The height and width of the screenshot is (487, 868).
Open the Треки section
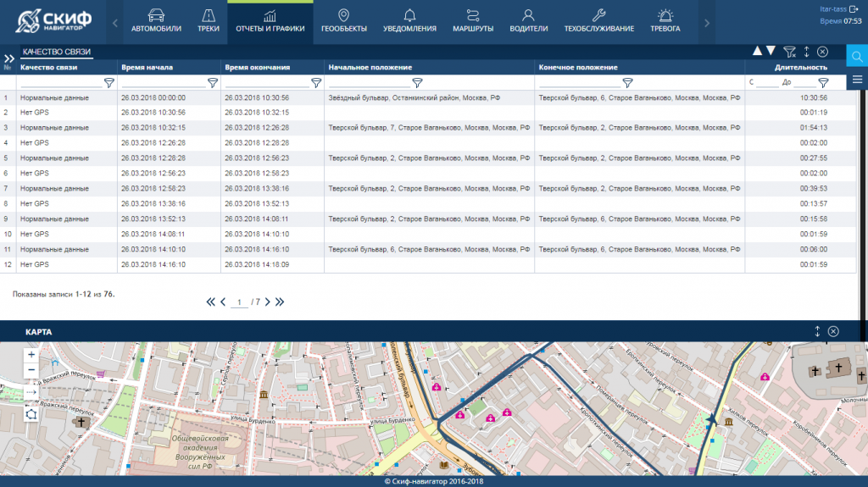[209, 22]
